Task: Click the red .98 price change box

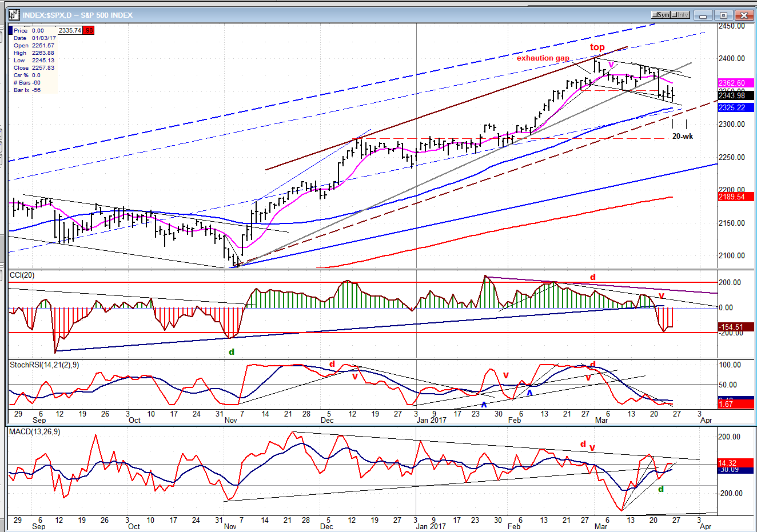Action: pos(88,31)
